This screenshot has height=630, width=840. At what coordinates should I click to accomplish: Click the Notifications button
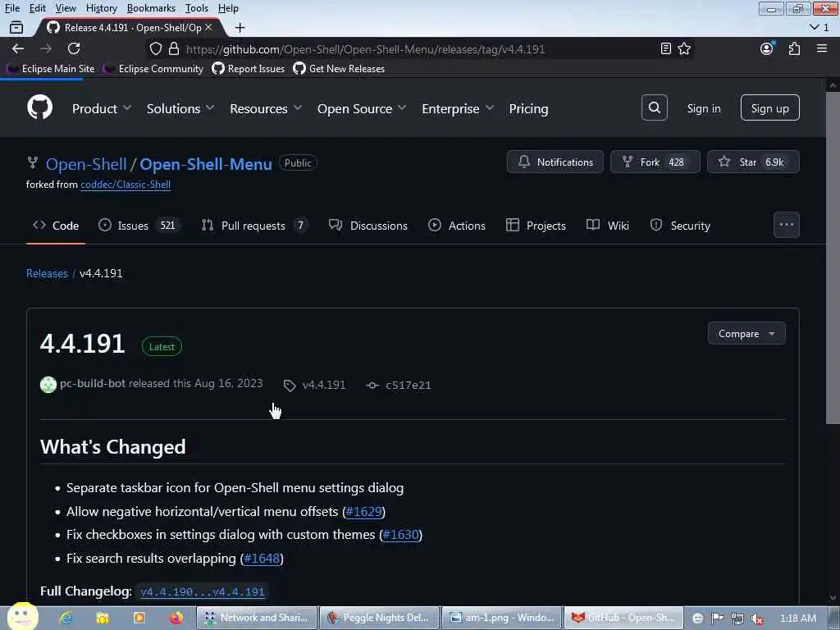click(x=555, y=162)
